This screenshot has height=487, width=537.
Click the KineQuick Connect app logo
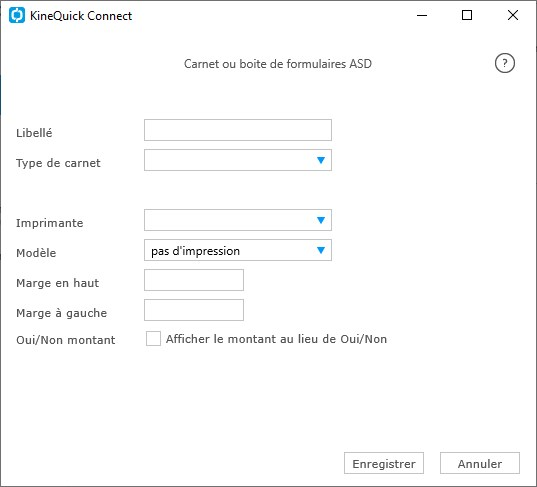tap(17, 15)
